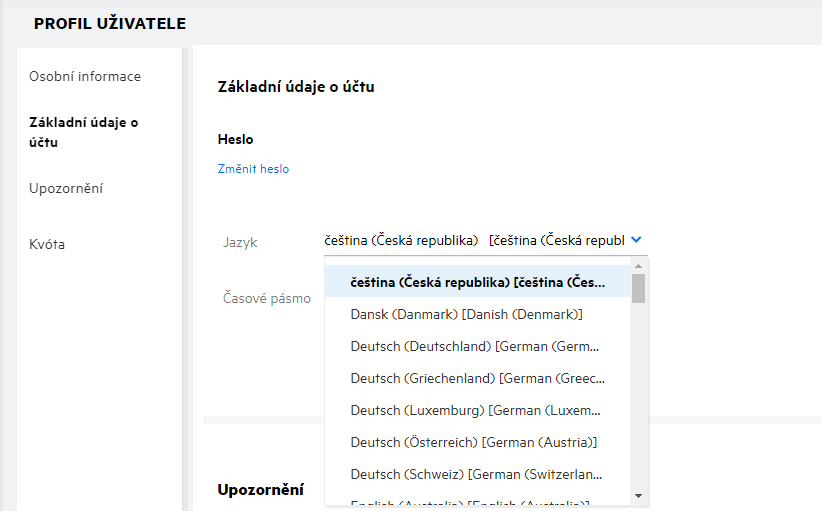The image size is (822, 511).
Task: Click the Změnit heslo link
Action: point(253,169)
